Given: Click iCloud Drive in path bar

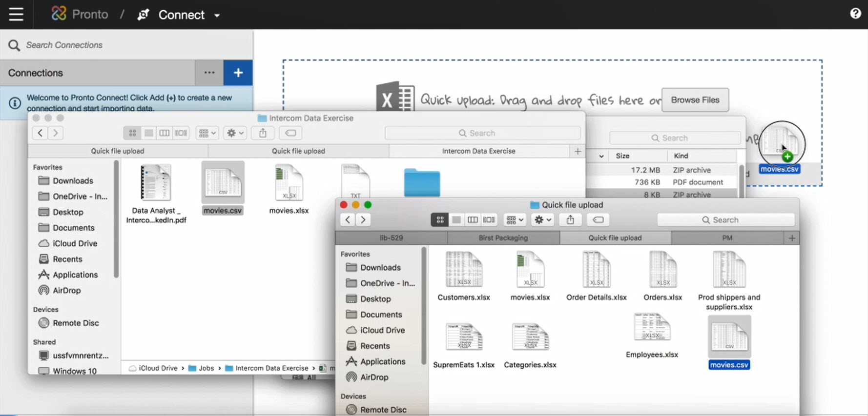Looking at the screenshot, I should [x=153, y=368].
